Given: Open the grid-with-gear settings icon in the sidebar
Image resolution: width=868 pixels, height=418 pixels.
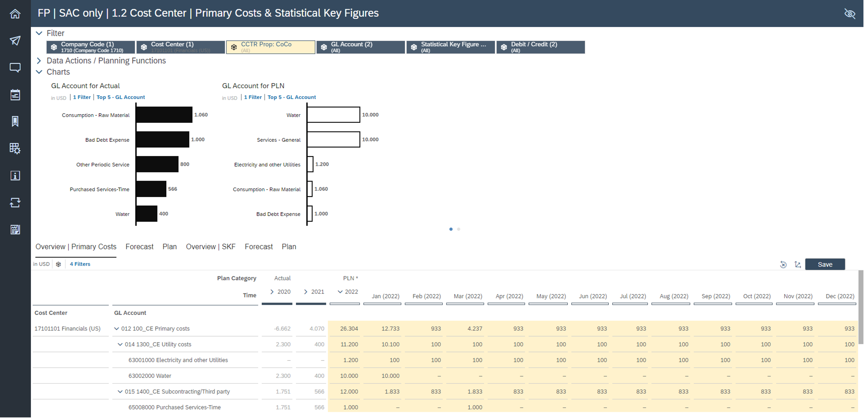Looking at the screenshot, I should (15, 149).
